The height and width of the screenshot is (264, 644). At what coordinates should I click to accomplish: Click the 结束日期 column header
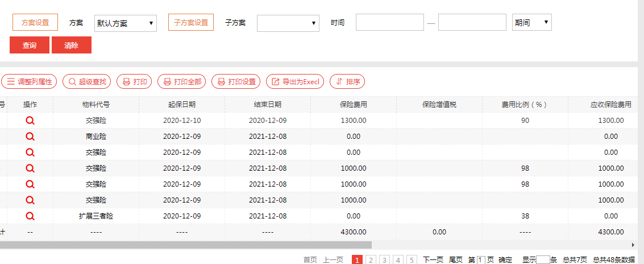[268, 105]
